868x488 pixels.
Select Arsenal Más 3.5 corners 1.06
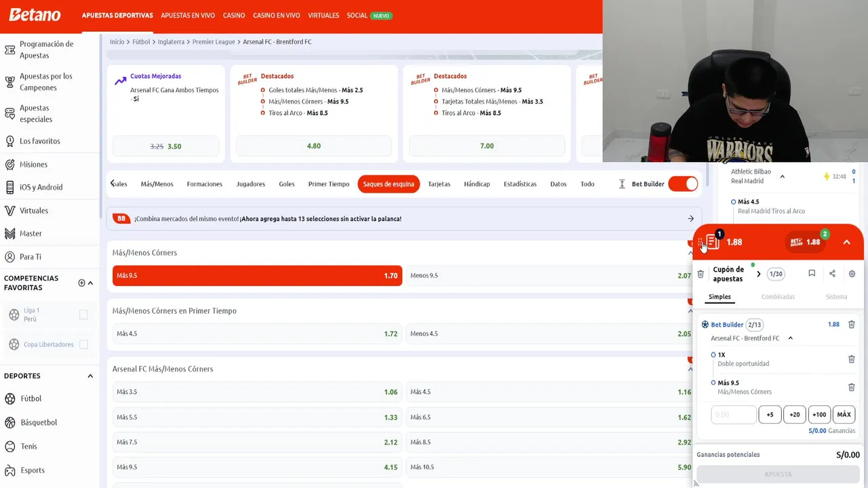point(257,392)
